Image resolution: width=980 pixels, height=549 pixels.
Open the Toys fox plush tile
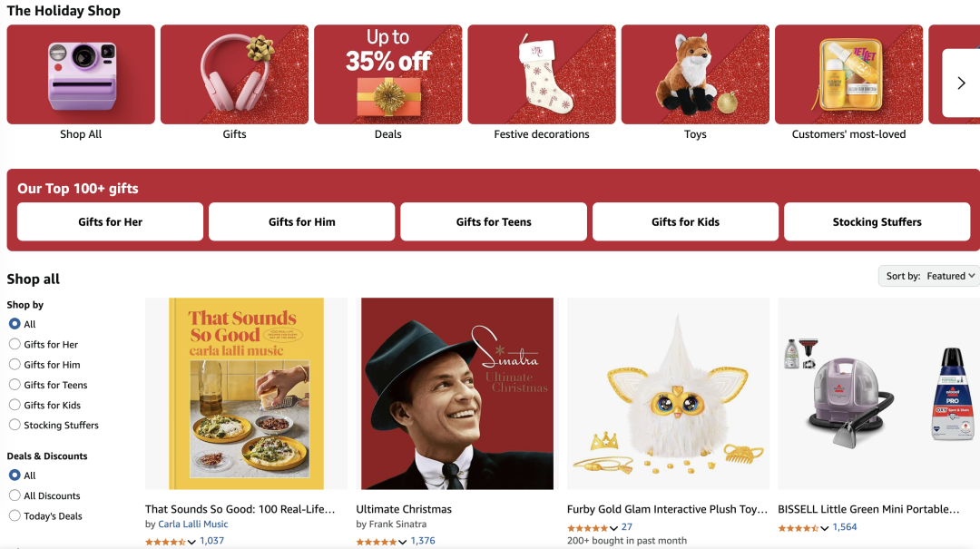(x=695, y=74)
